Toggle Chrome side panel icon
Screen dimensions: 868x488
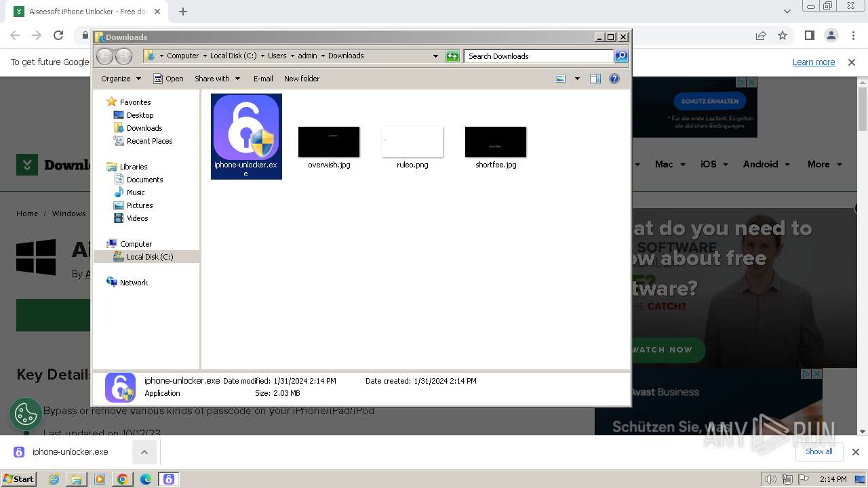pos(810,35)
